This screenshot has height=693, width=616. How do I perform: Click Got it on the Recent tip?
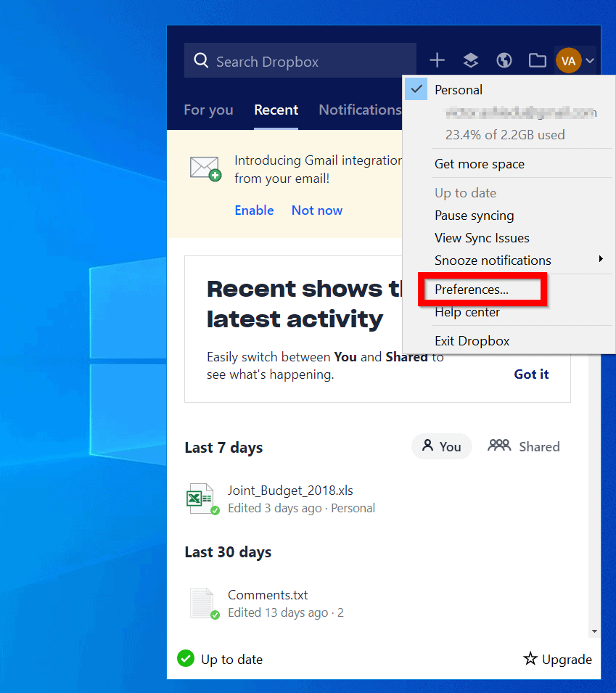(531, 374)
